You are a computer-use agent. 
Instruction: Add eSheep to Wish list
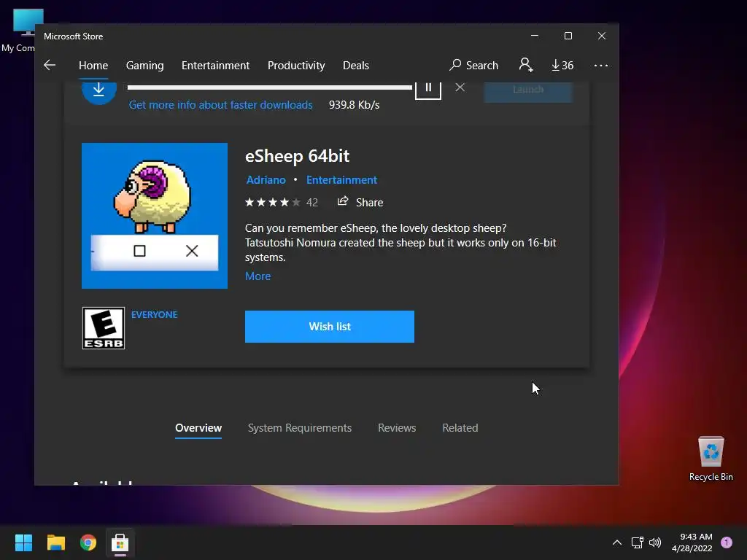point(330,327)
